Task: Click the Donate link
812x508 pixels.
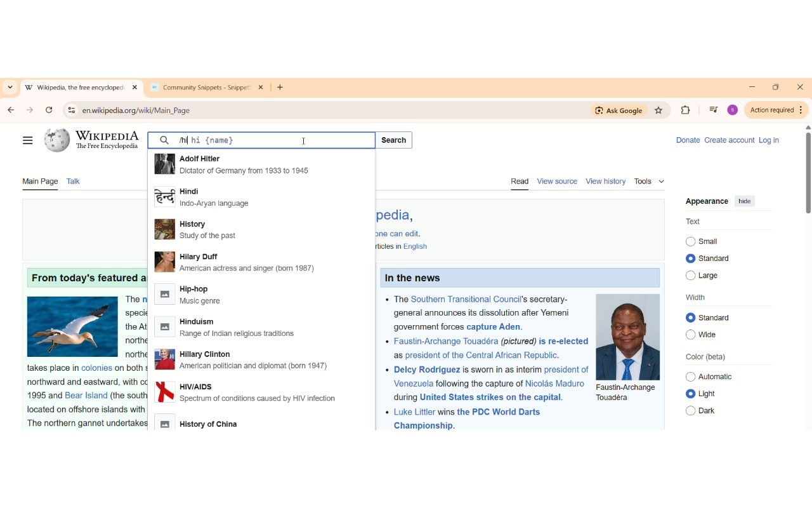Action: tap(688, 140)
